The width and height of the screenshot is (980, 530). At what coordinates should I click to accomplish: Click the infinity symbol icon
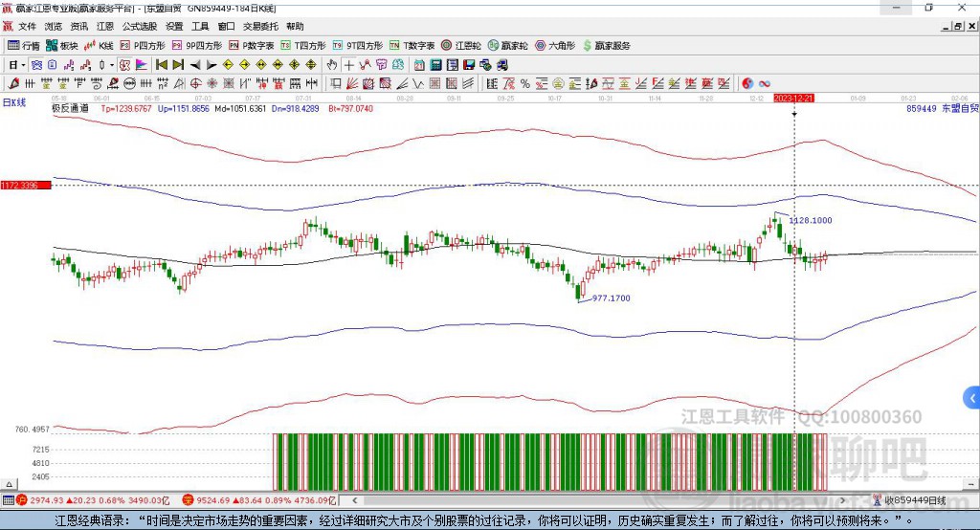coord(766,83)
